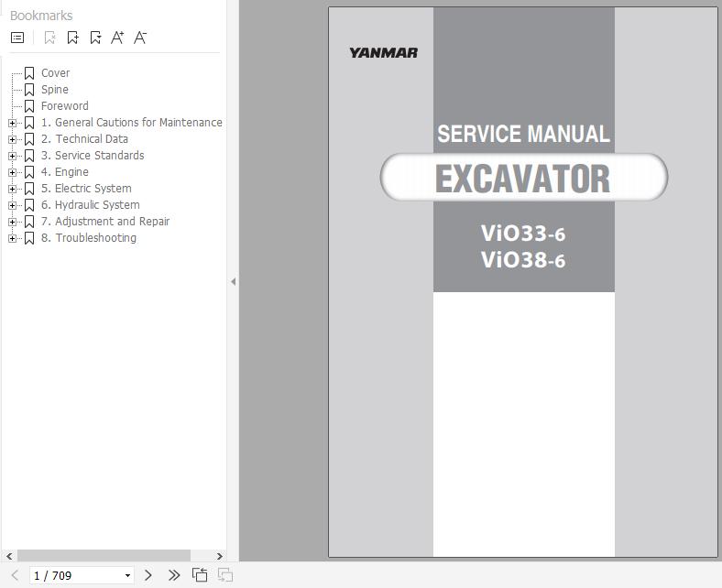Click the SERVICE MANUAL heading on cover
The height and width of the screenshot is (588, 722).
(523, 134)
